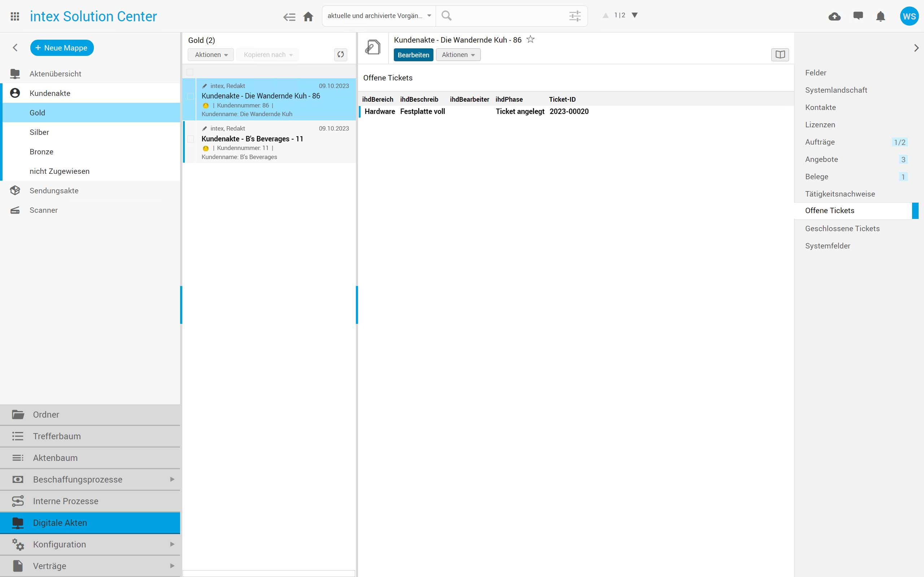Open the chat messages icon
Screen dimensions: 924x577
[x=858, y=16]
